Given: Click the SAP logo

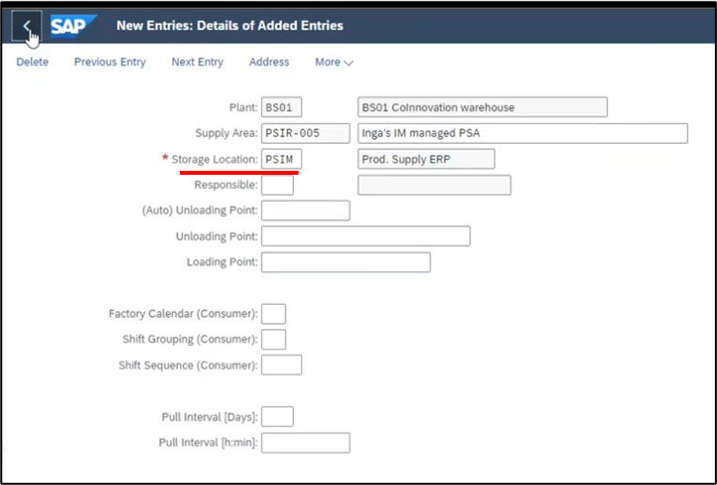Looking at the screenshot, I should tap(73, 26).
